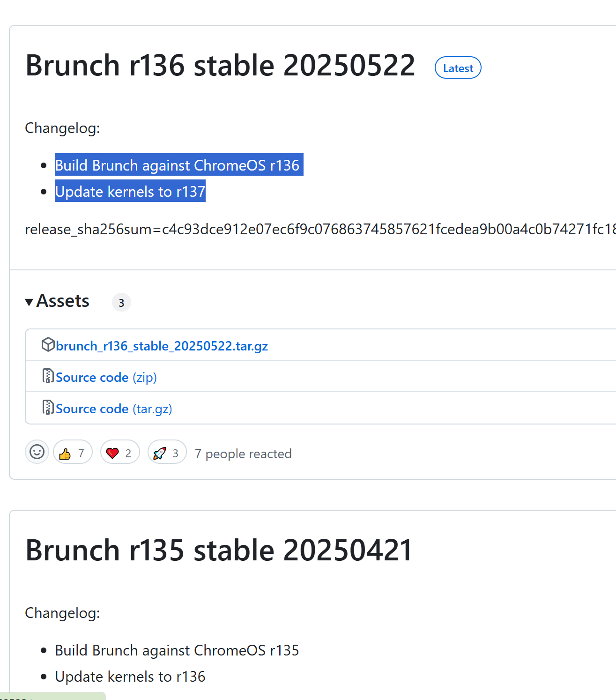Click Update kernels to r136 changelog item

pyautogui.click(x=130, y=677)
